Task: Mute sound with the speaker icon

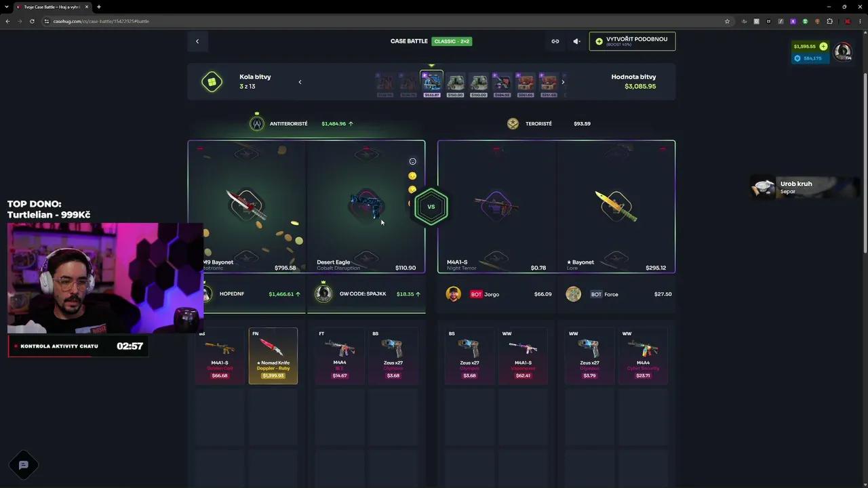Action: pos(576,41)
